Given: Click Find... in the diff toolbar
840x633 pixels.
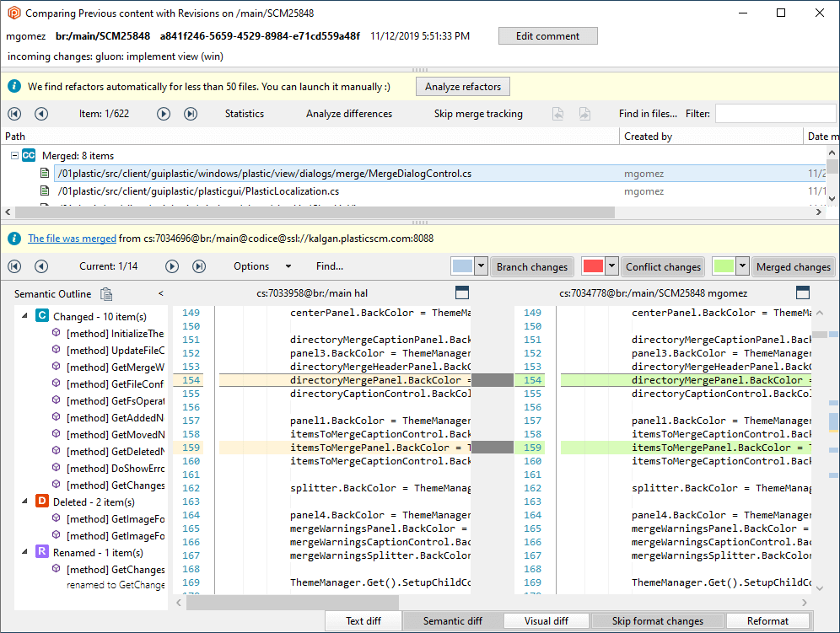Looking at the screenshot, I should tap(330, 266).
